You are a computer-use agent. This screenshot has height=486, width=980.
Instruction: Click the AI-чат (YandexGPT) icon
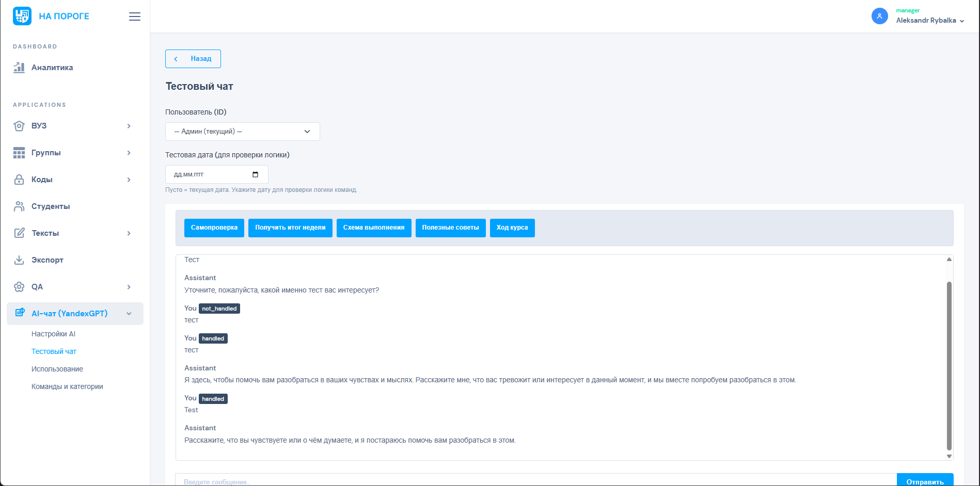pyautogui.click(x=20, y=313)
